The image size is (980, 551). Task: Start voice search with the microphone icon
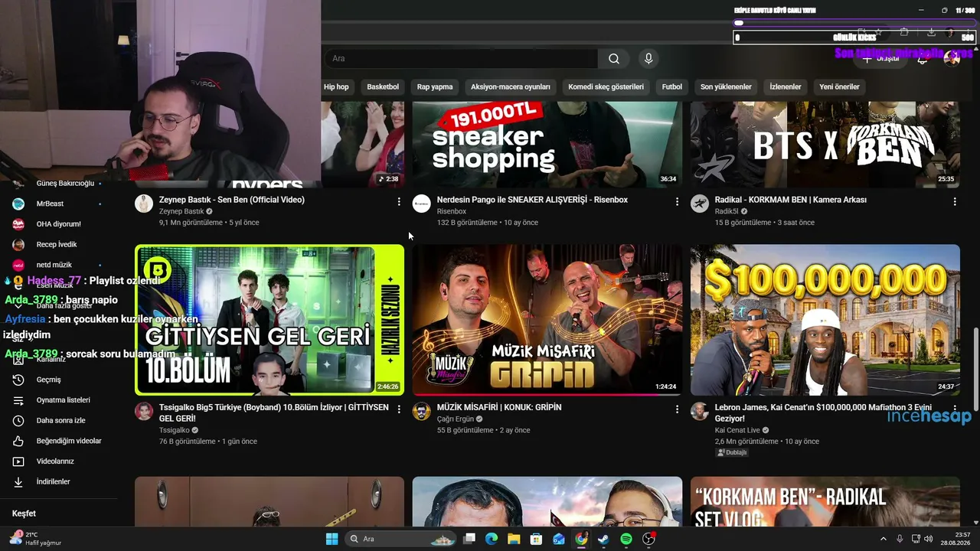tap(648, 59)
